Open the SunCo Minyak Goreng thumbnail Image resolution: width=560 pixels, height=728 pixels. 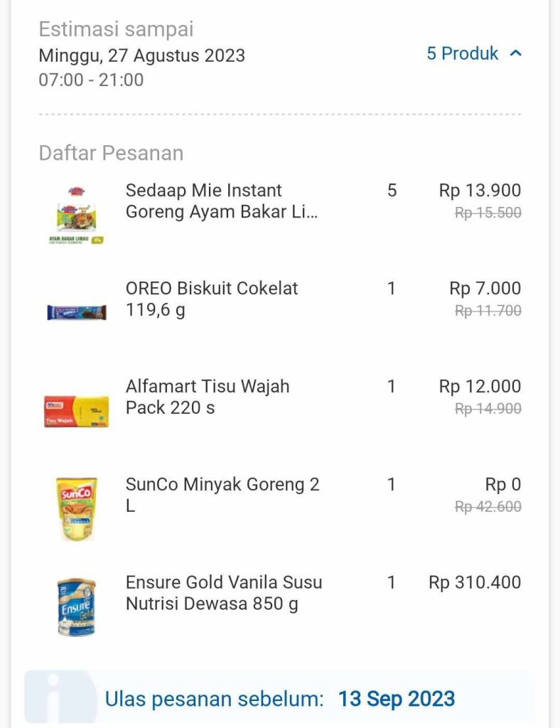[76, 509]
